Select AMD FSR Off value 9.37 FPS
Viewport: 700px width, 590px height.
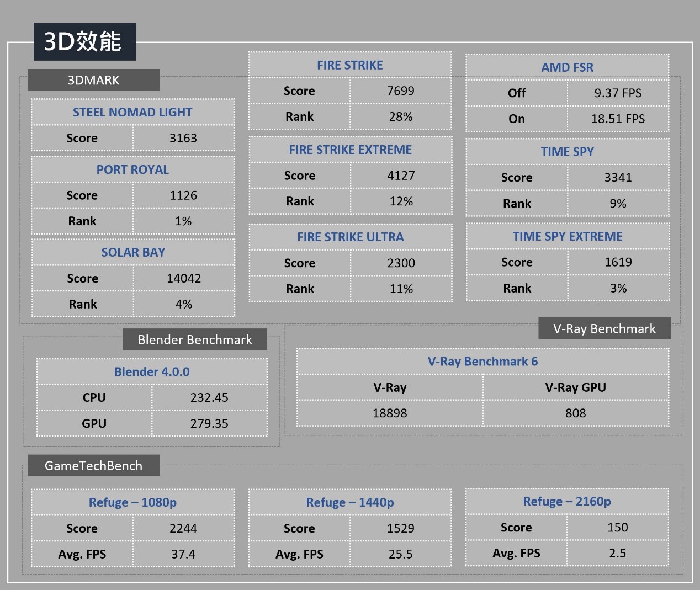[x=618, y=93]
